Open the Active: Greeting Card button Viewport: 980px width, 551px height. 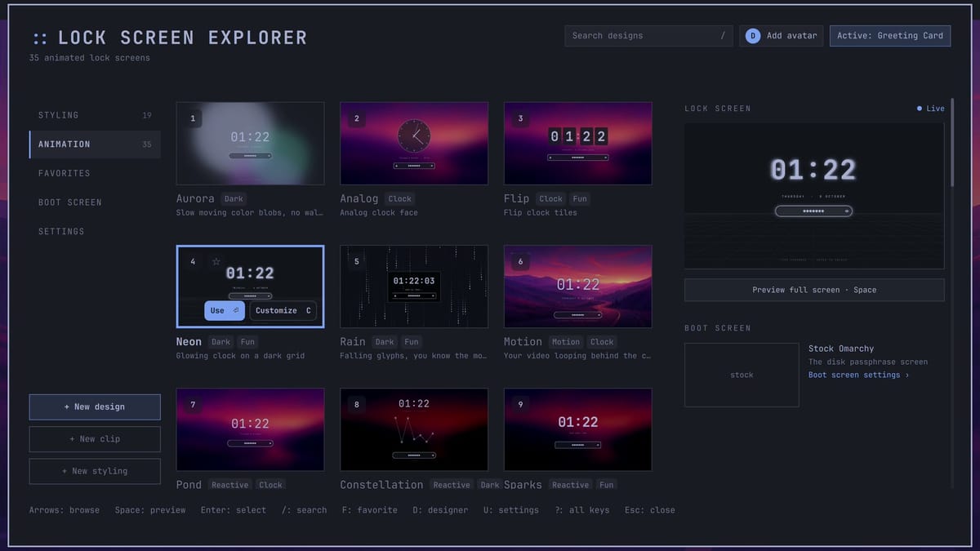pyautogui.click(x=890, y=36)
